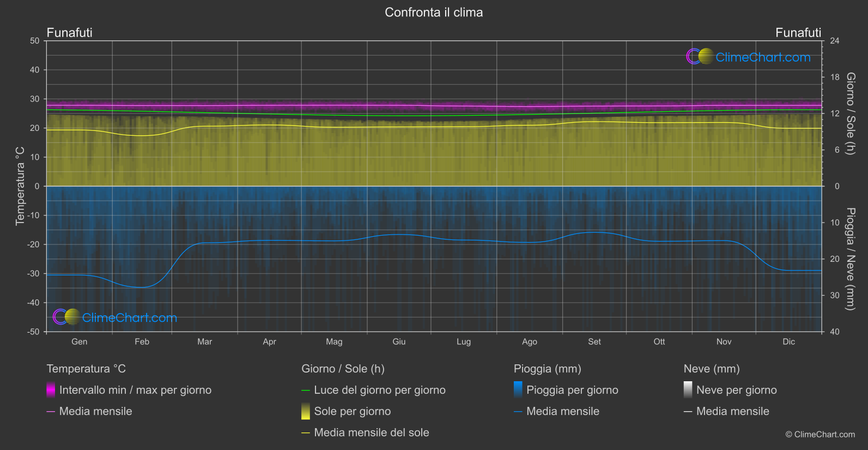Click the © ClimeChart.com copyright text
This screenshot has width=868, height=450.
820,434
